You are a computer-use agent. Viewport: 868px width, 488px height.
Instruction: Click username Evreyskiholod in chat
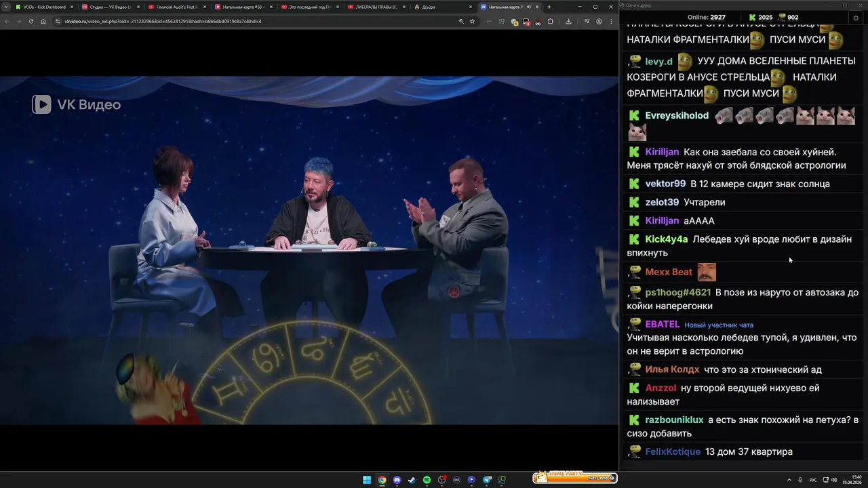(x=677, y=116)
